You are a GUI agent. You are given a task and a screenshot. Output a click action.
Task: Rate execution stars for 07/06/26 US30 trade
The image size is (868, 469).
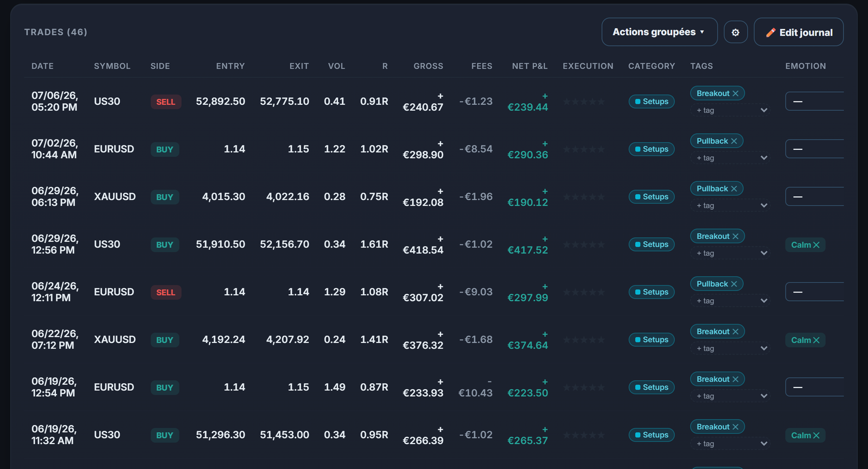584,102
